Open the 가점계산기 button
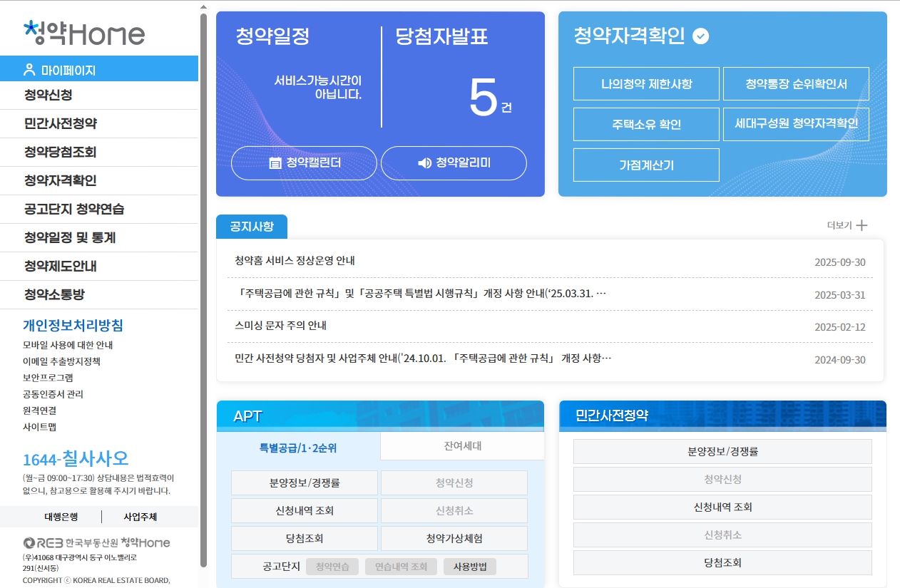 coord(646,165)
